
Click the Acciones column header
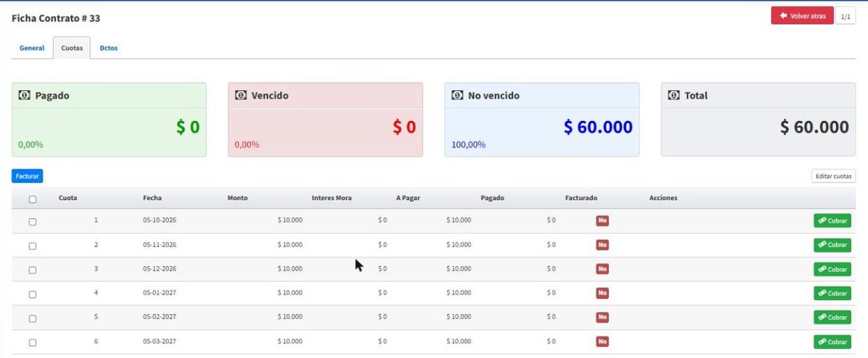click(x=663, y=199)
